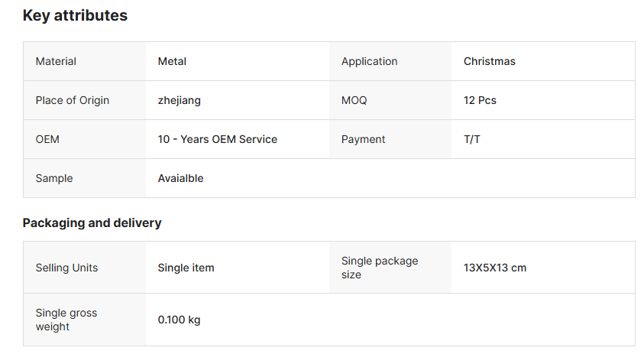Image resolution: width=644 pixels, height=354 pixels.
Task: Select the 10 - Years OEM Service text
Action: coord(217,139)
